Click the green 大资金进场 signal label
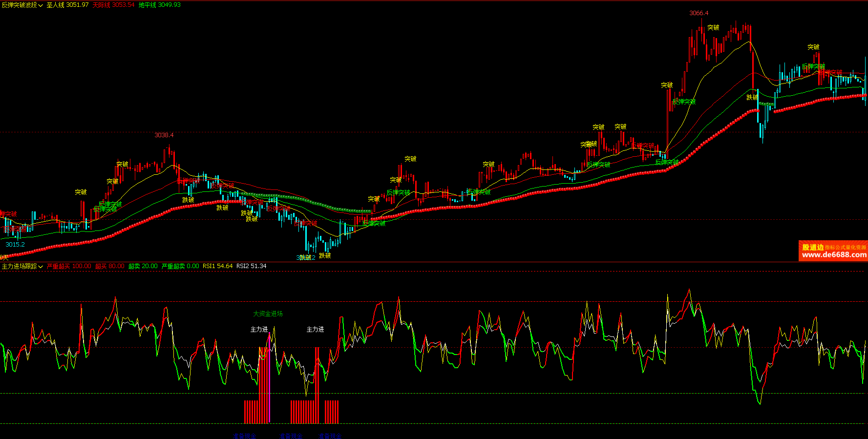Image resolution: width=868 pixels, height=439 pixels. pyautogui.click(x=268, y=314)
